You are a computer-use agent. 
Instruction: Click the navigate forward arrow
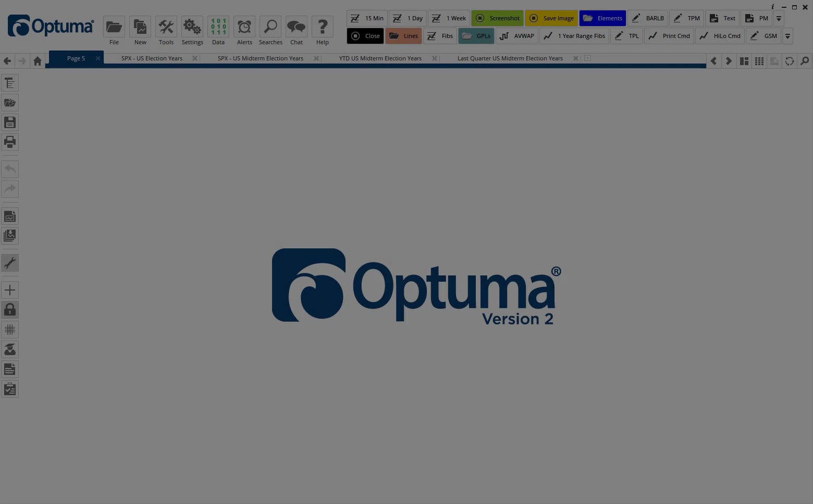pyautogui.click(x=22, y=61)
